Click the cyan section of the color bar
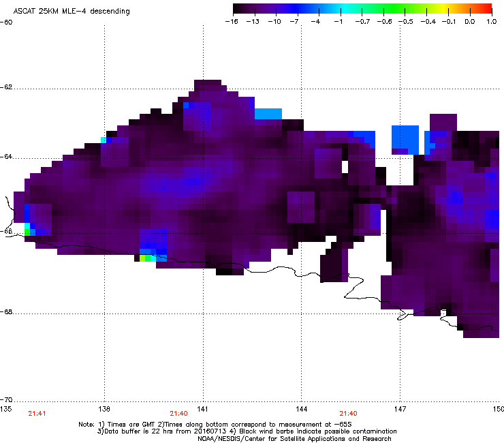The width and height of the screenshot is (504, 443). click(x=344, y=8)
